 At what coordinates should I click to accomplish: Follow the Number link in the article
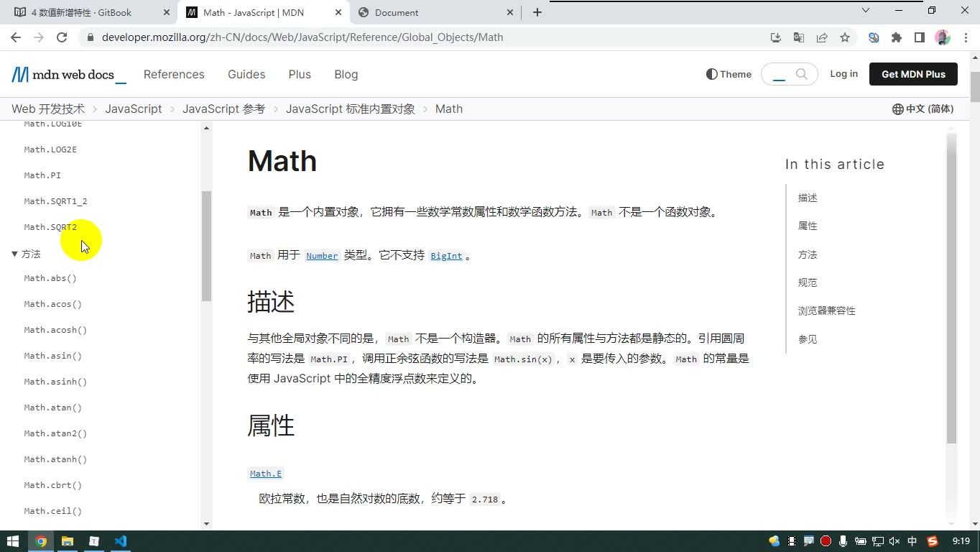coord(322,256)
